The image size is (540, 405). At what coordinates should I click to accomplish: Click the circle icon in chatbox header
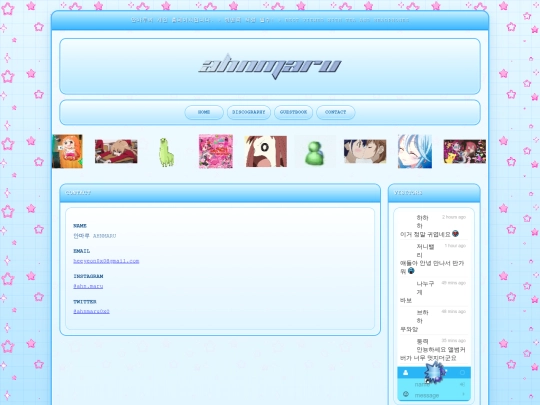462,372
